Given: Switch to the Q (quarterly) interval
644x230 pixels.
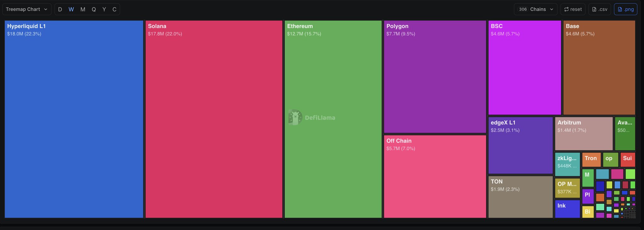Looking at the screenshot, I should [x=94, y=9].
